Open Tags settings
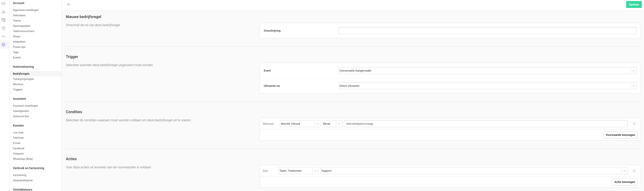The image size is (644, 191). [16, 52]
